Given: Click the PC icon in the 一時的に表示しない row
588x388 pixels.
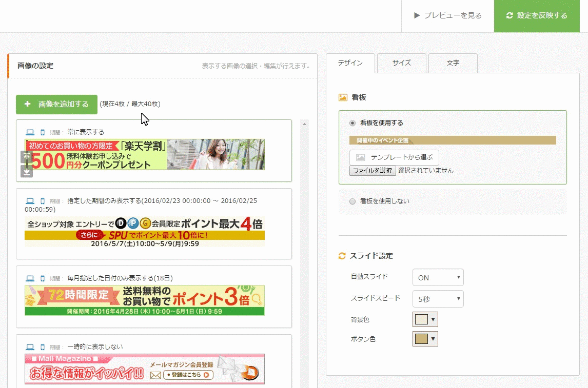Looking at the screenshot, I should coord(30,347).
